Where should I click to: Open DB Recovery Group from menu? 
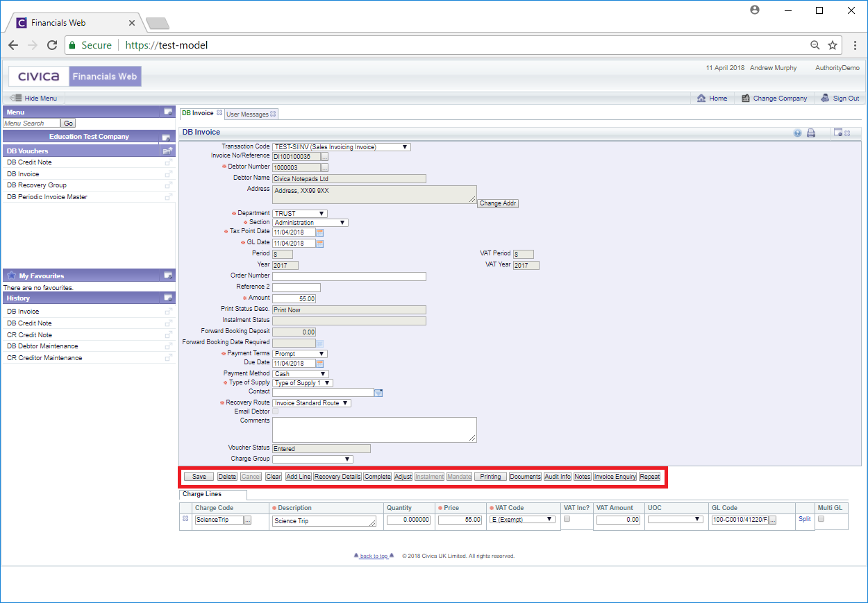[x=37, y=185]
